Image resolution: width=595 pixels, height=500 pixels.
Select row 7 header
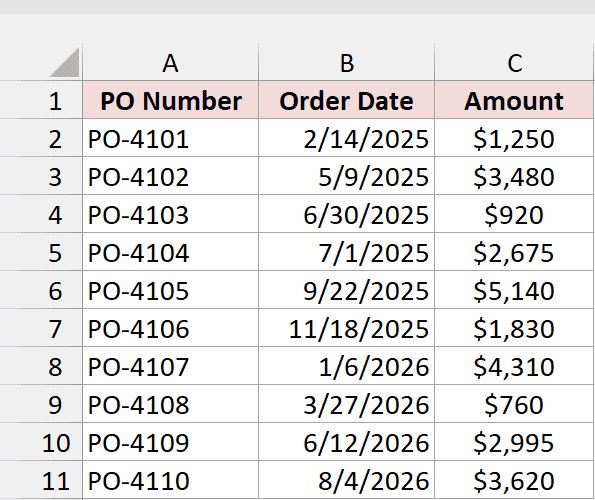pos(41,327)
